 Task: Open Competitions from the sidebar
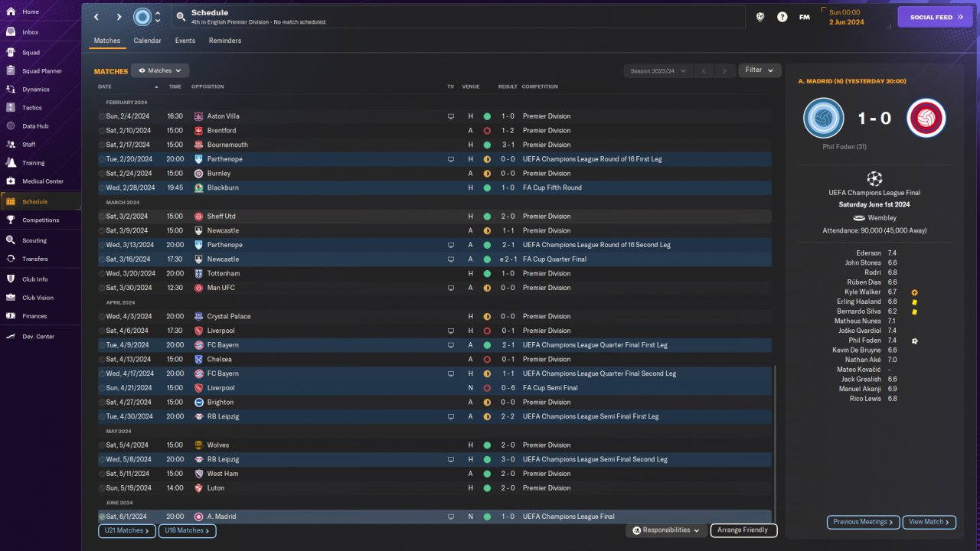tap(41, 220)
